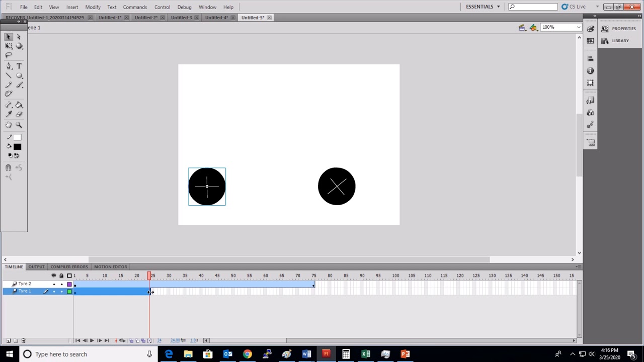Toggle show/hide all layers eye icon
This screenshot has height=362, width=644.
pyautogui.click(x=54, y=276)
